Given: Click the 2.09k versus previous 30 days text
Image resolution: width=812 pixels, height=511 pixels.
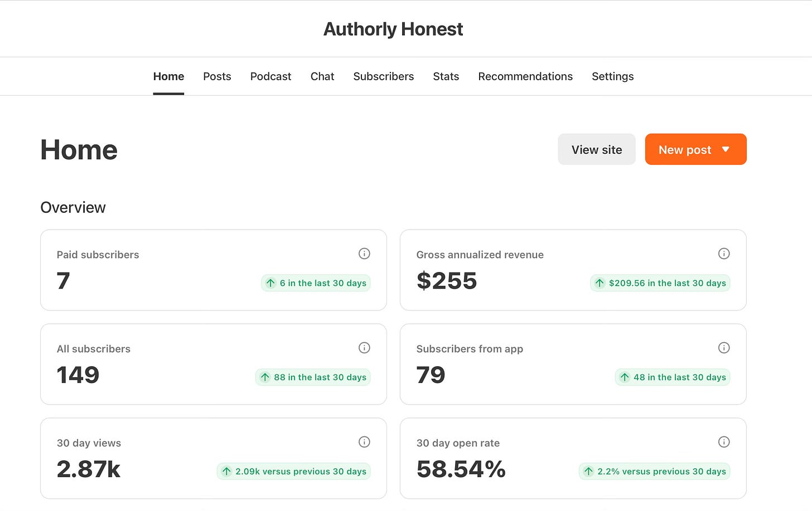Looking at the screenshot, I should pos(301,471).
